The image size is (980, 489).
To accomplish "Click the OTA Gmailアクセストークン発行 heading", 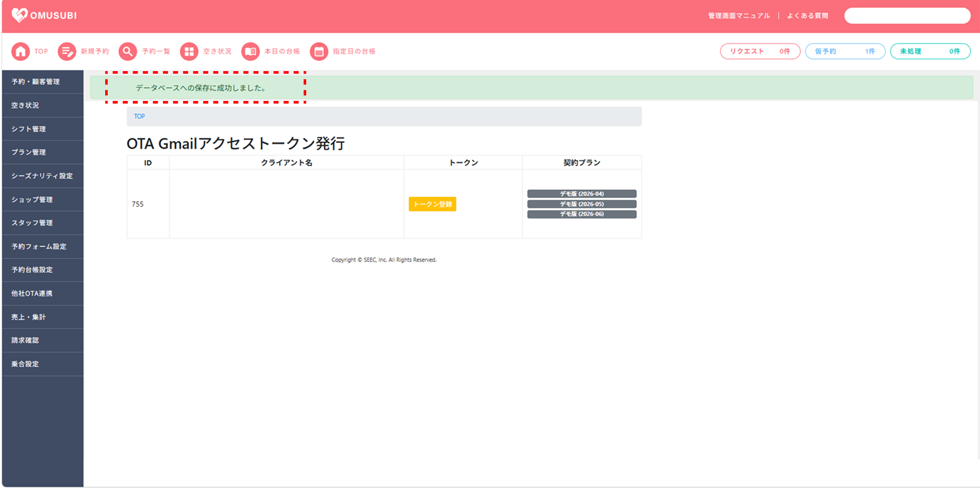I will point(236,143).
